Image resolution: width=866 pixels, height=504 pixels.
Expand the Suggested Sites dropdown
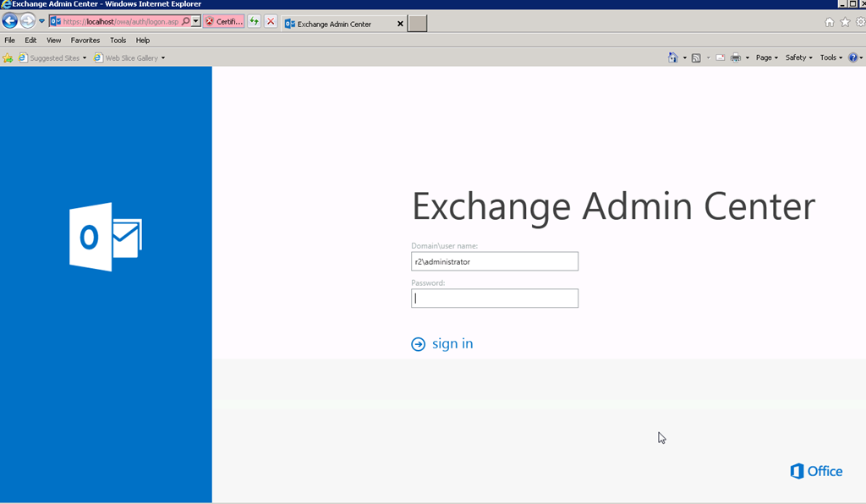(x=85, y=58)
